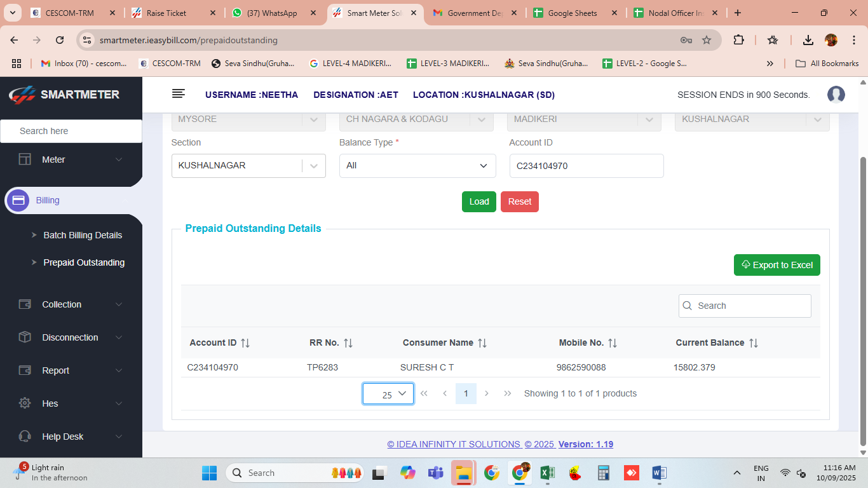The height and width of the screenshot is (488, 868).
Task: Click the Account ID input field
Action: tap(587, 166)
